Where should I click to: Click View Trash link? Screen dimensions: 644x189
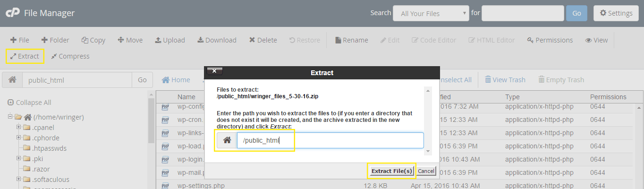pos(505,80)
